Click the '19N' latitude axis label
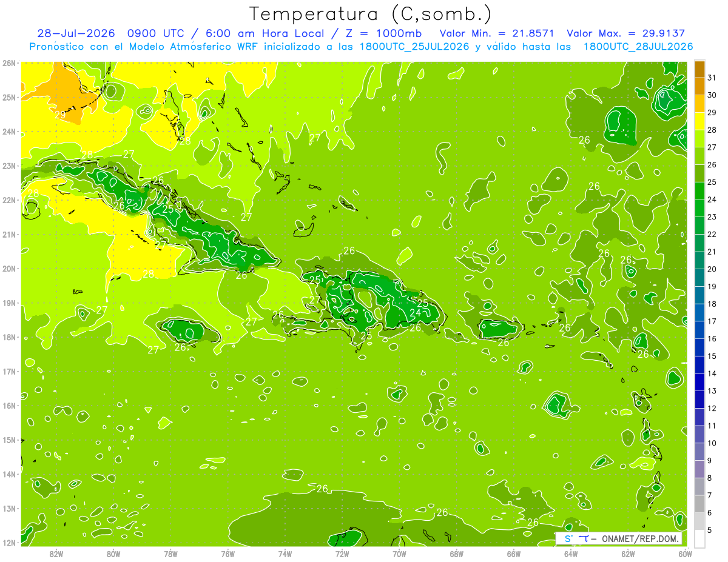This screenshot has width=728, height=562. (8, 303)
